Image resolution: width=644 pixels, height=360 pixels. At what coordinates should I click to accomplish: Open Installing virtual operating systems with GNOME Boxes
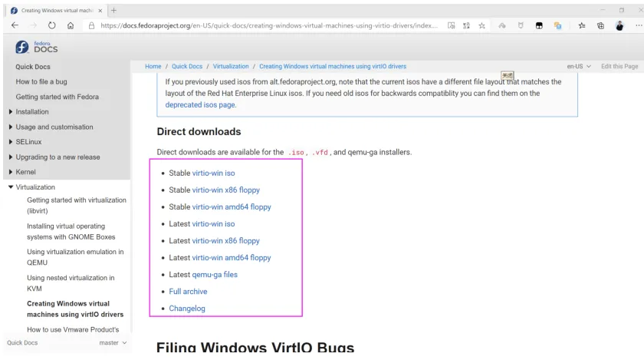point(71,232)
